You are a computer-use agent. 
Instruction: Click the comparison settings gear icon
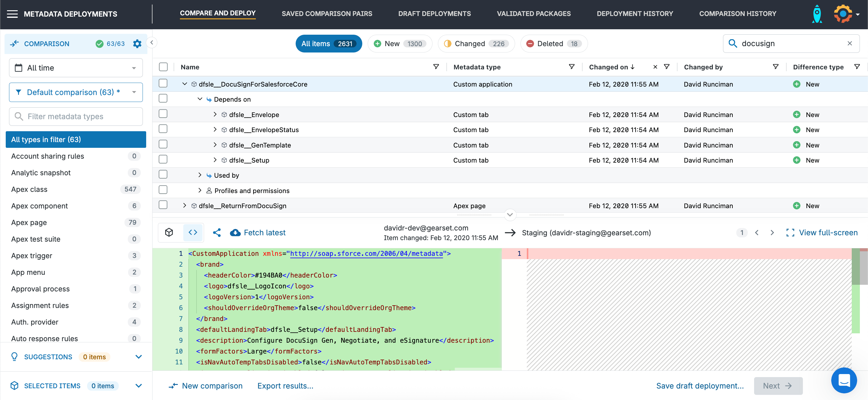click(137, 43)
